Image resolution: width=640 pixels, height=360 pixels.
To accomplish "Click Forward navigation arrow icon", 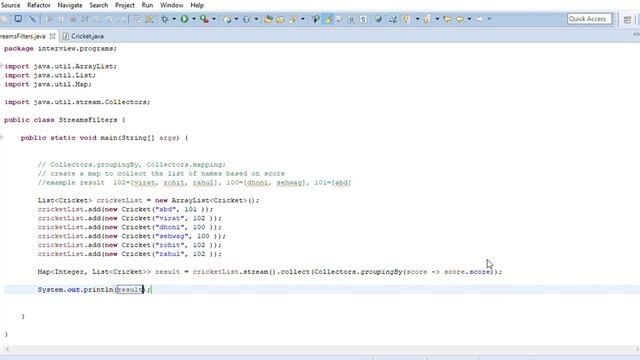I will 479,19.
